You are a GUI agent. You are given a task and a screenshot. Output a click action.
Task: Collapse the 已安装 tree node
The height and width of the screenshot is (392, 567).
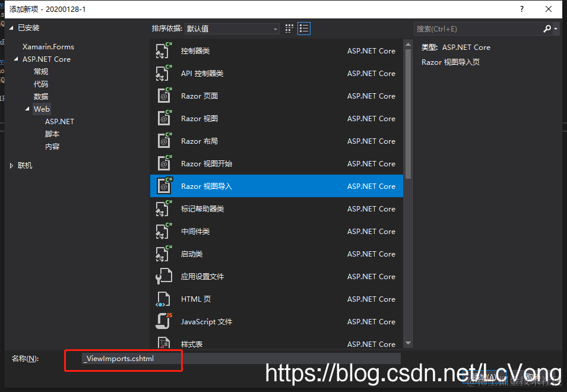[11, 28]
